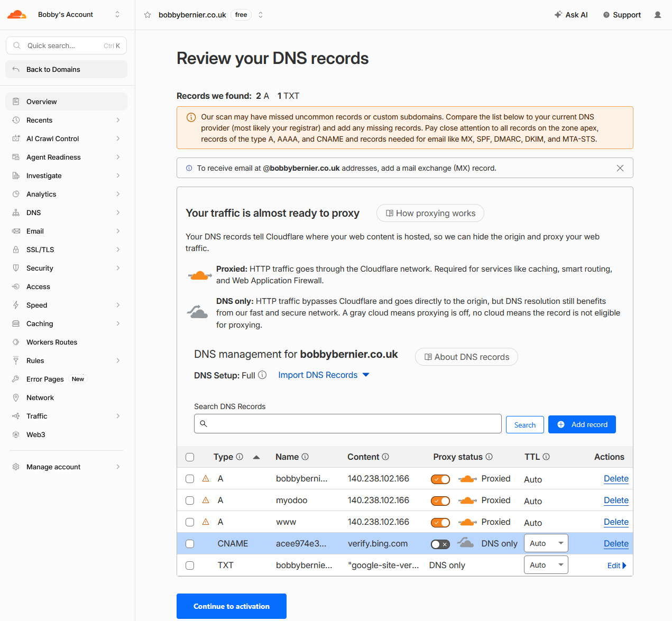The width and height of the screenshot is (672, 621).
Task: Click the Add record button
Action: coord(582,424)
